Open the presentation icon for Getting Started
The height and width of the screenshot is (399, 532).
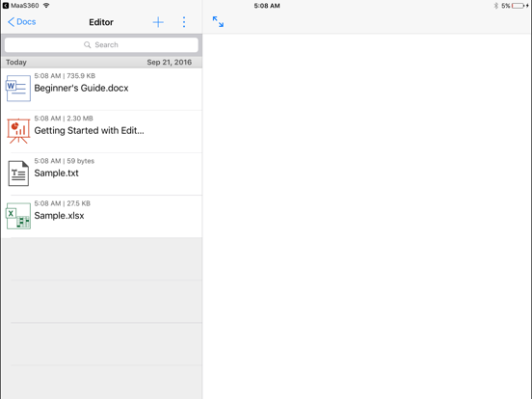click(x=18, y=131)
